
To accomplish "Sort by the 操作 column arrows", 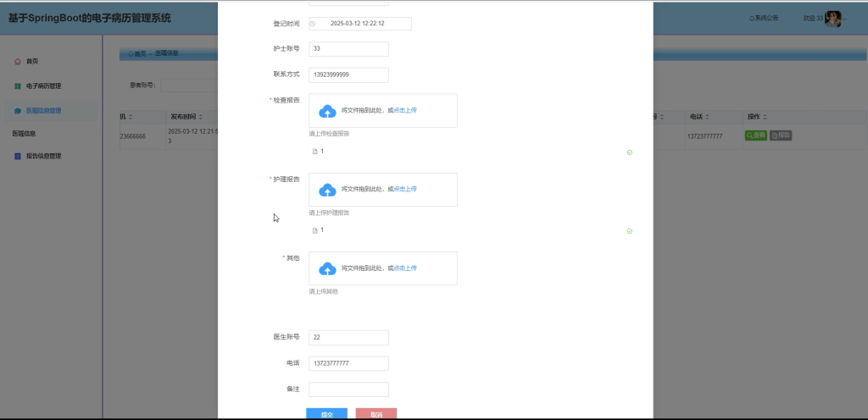I will tap(765, 117).
